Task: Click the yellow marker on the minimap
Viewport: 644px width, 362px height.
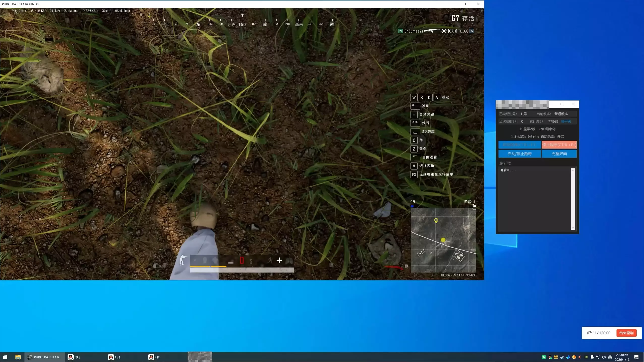Action: [x=436, y=221]
